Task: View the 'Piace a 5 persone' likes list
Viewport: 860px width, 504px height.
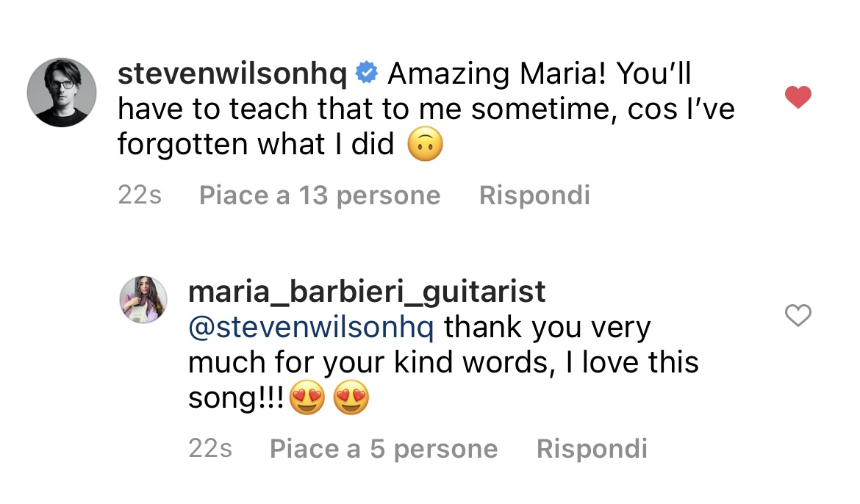Action: click(384, 449)
